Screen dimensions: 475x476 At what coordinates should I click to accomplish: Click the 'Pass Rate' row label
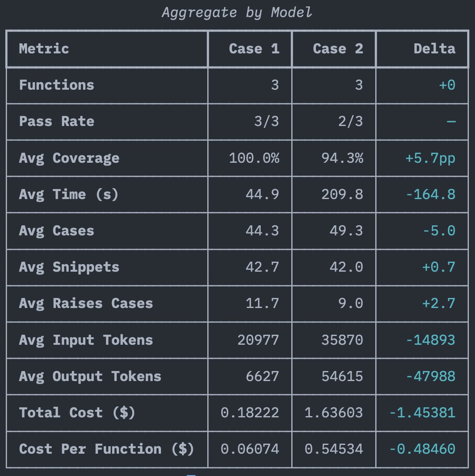pos(56,122)
